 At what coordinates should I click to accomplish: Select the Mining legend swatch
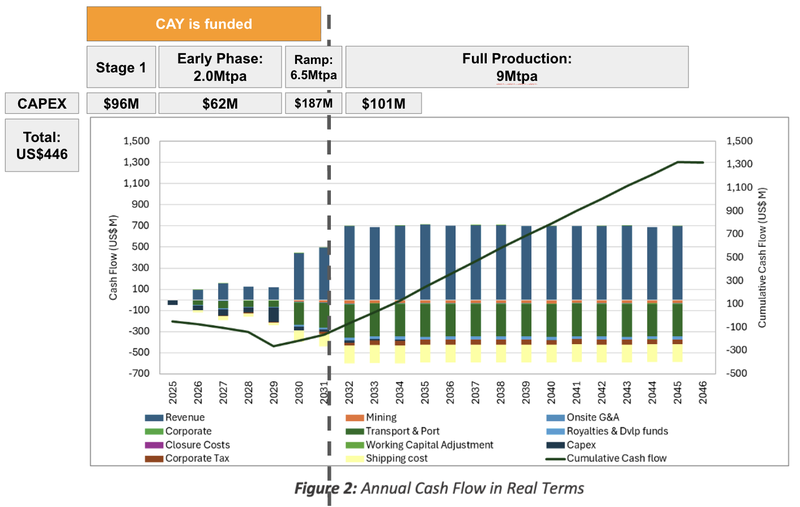pos(354,418)
